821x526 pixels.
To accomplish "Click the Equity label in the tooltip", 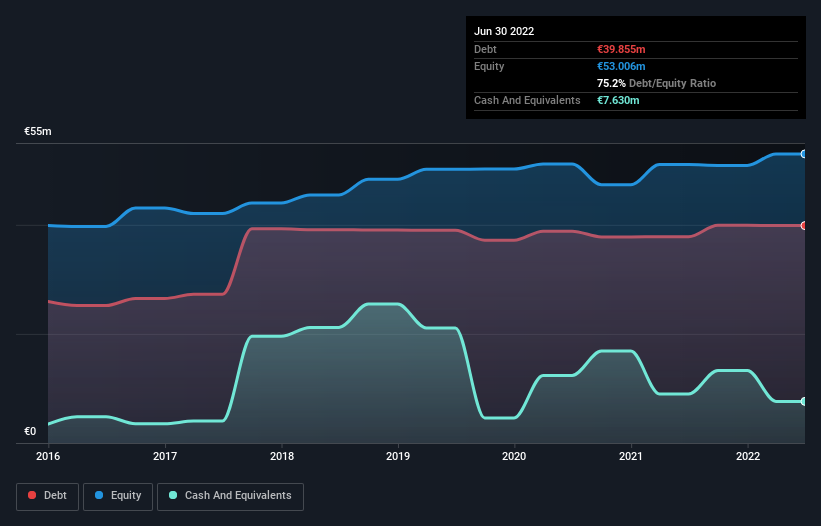I will point(489,66).
